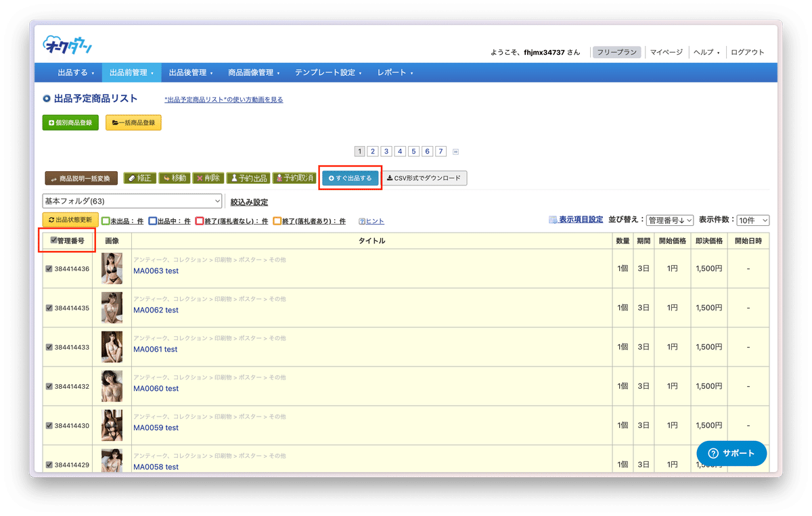Open the ヒント help link

tap(371, 221)
